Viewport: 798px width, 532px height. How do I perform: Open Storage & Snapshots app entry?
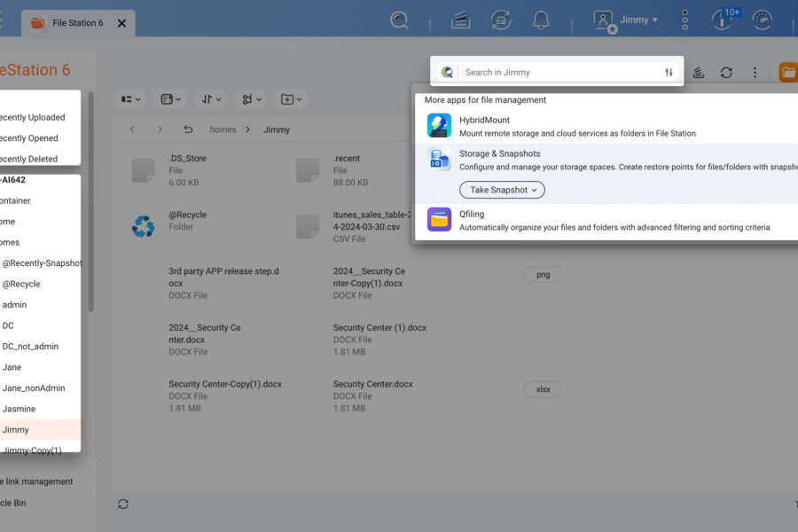[x=606, y=174]
